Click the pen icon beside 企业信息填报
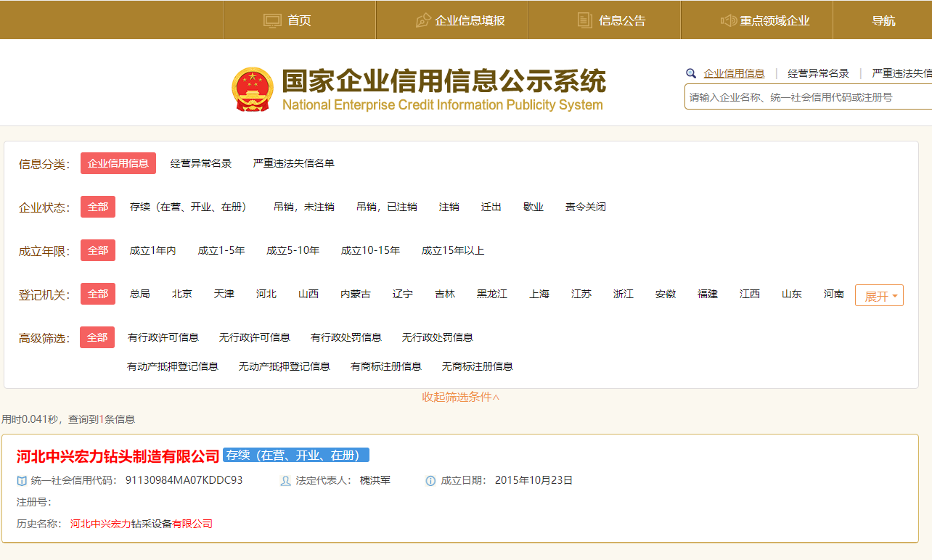Image resolution: width=932 pixels, height=560 pixels. click(423, 20)
